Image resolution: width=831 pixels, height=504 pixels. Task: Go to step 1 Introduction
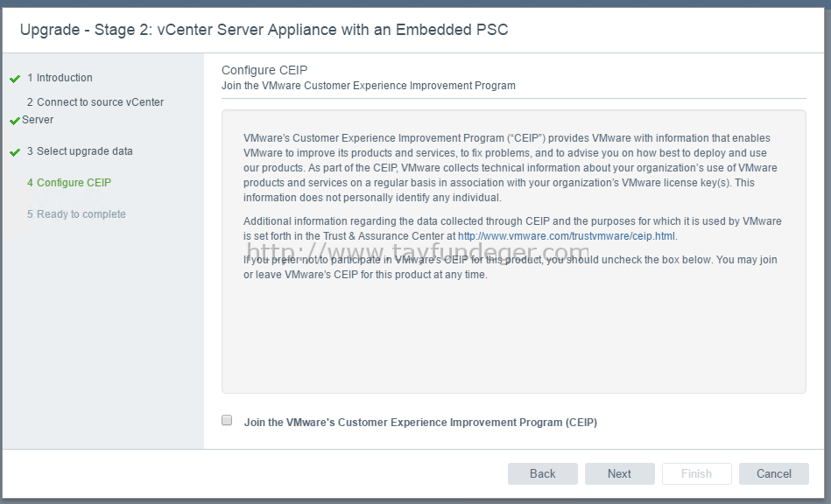60,78
